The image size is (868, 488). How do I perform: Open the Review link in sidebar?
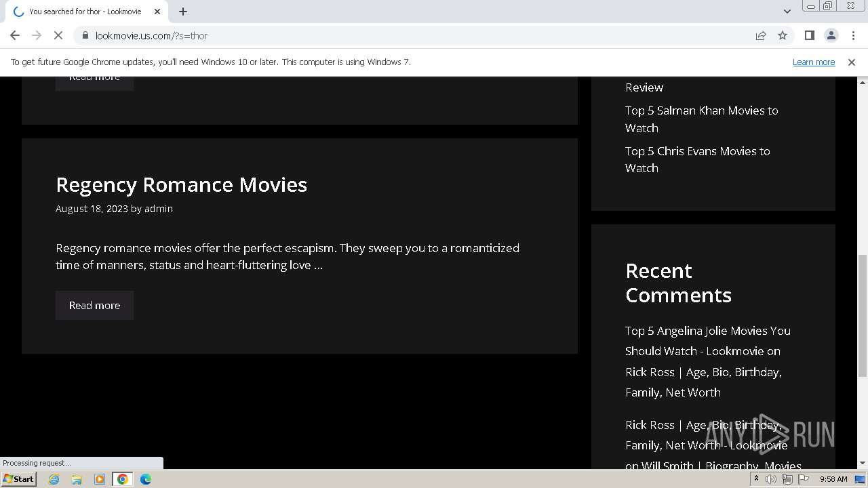[644, 87]
